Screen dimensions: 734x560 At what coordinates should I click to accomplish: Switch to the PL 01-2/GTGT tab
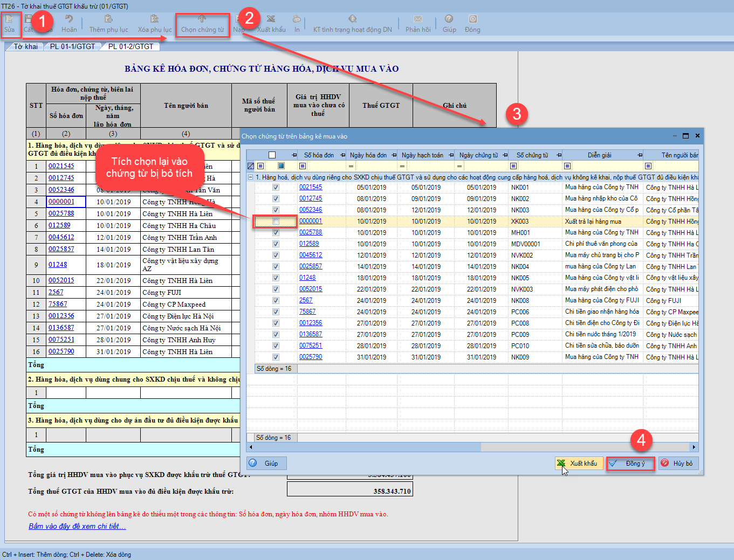[x=131, y=46]
